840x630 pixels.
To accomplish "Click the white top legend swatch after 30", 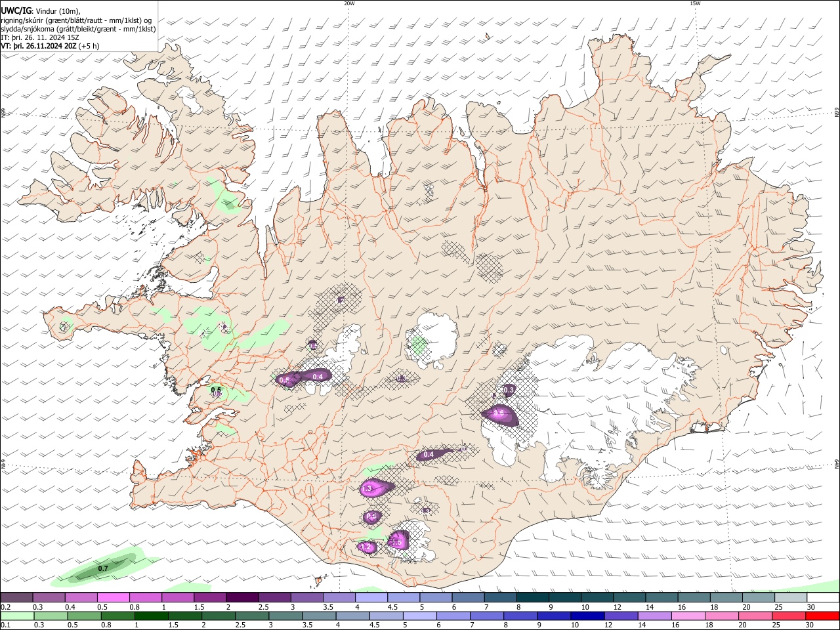I will coord(823,597).
